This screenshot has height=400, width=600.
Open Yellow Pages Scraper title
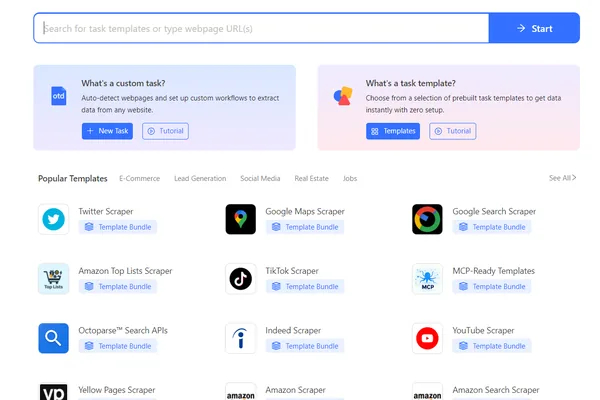(x=117, y=390)
